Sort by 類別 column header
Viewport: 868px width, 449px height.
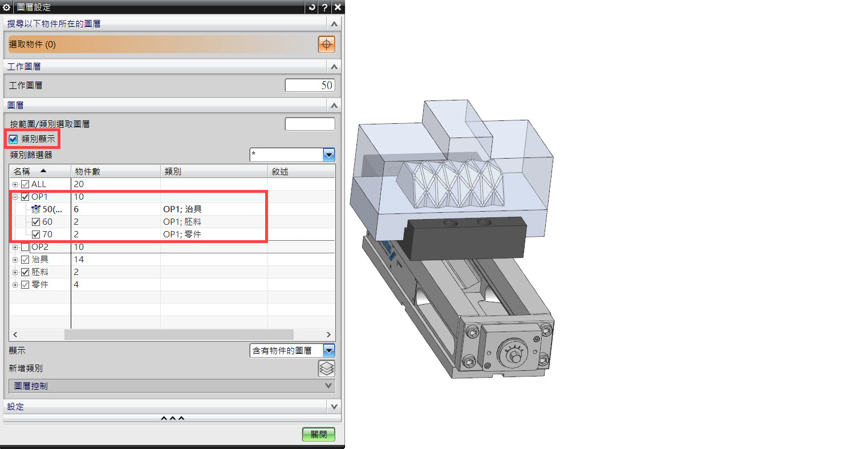pyautogui.click(x=214, y=171)
